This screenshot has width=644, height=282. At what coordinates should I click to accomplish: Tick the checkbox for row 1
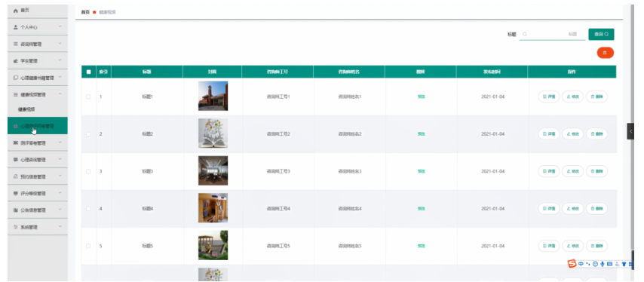88,97
